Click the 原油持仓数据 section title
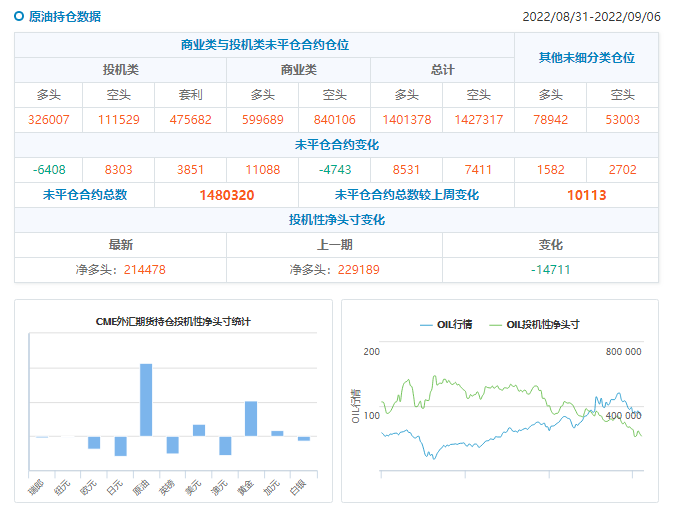Image resolution: width=674 pixels, height=506 pixels. (x=64, y=17)
